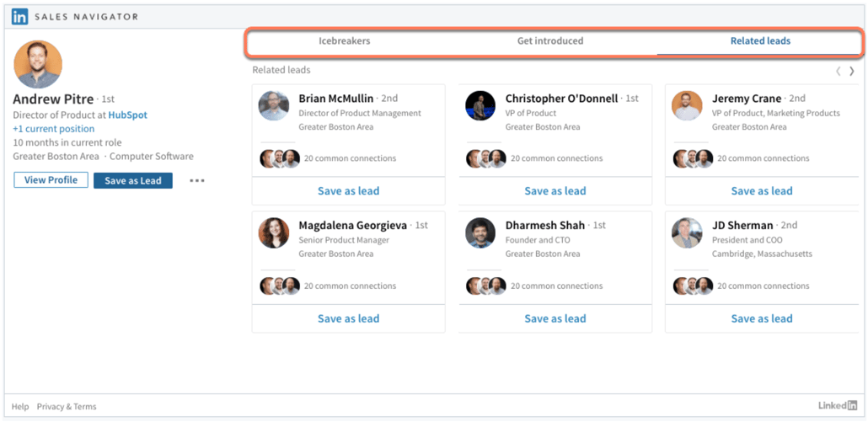Open Magdalena Georgieva's avatar photo
Viewport: 868px width, 422px height.
274,232
